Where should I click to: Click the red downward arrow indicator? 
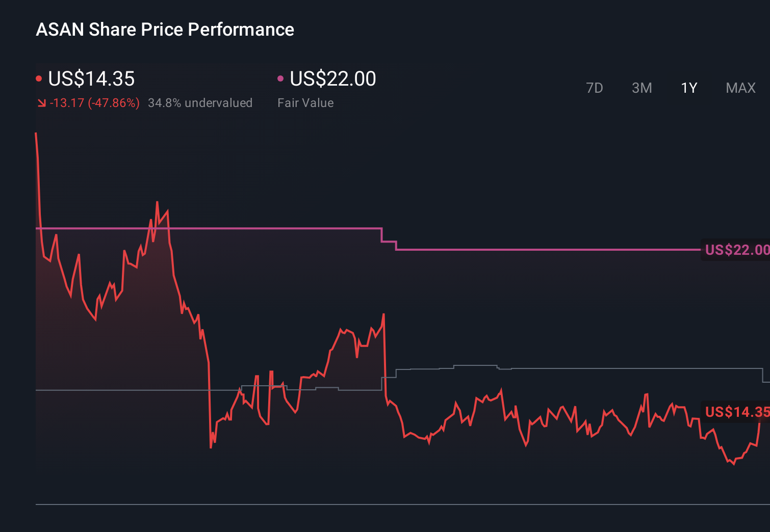tap(42, 103)
